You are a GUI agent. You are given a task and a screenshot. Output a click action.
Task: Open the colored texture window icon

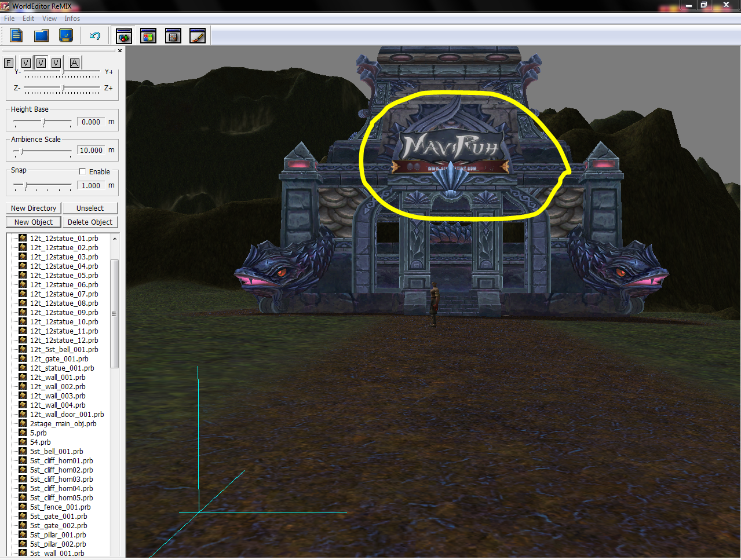point(148,36)
